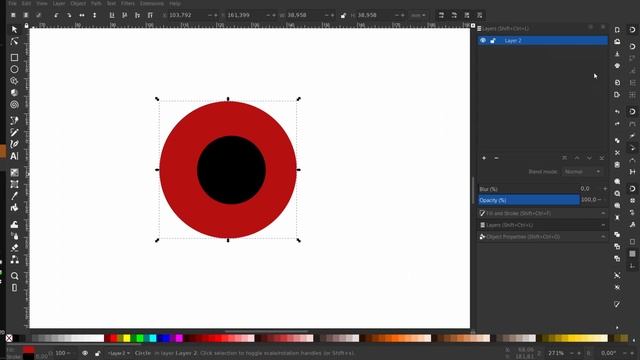Toggle status bar layer visibility eye

85,353
